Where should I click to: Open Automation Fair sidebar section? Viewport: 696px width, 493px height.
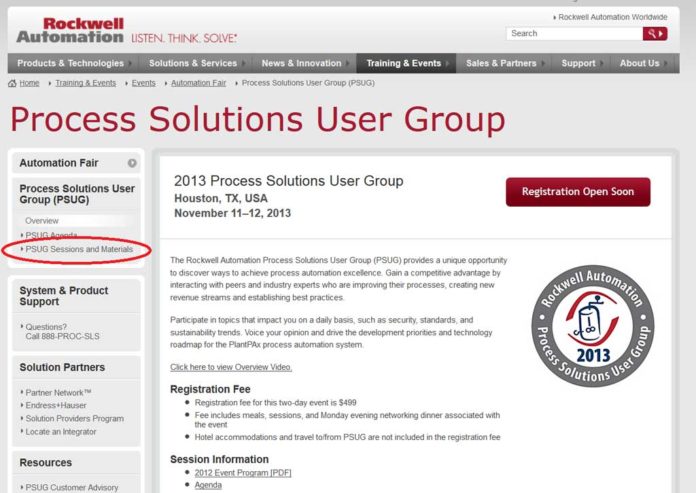click(76, 163)
